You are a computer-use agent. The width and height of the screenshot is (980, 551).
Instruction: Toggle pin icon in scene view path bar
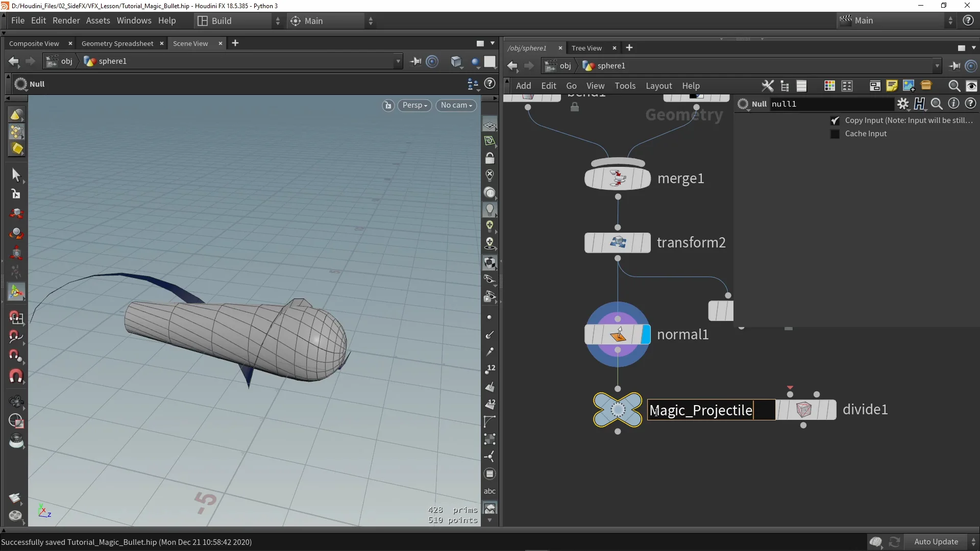(415, 61)
